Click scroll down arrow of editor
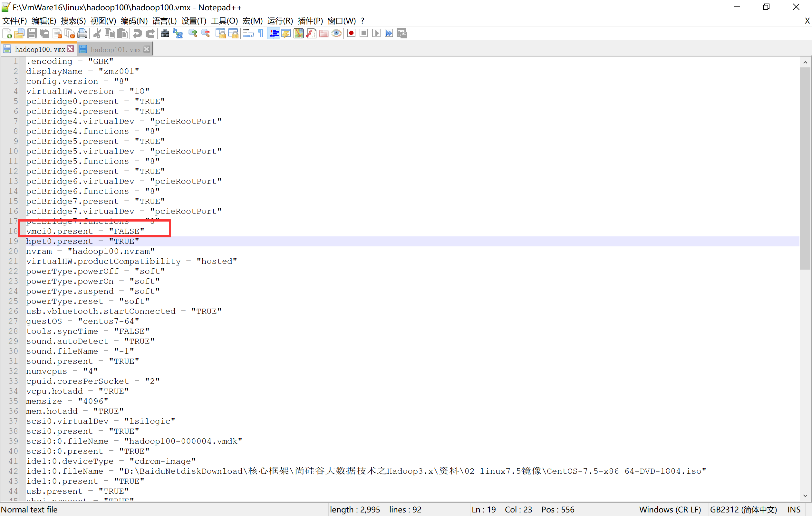The image size is (812, 516). pyautogui.click(x=805, y=496)
